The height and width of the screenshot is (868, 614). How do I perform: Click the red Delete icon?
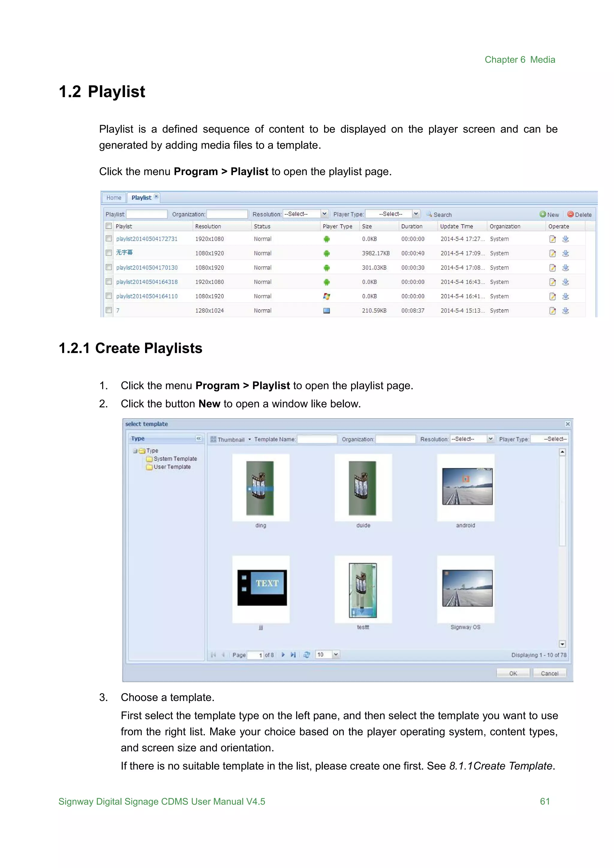pos(571,214)
